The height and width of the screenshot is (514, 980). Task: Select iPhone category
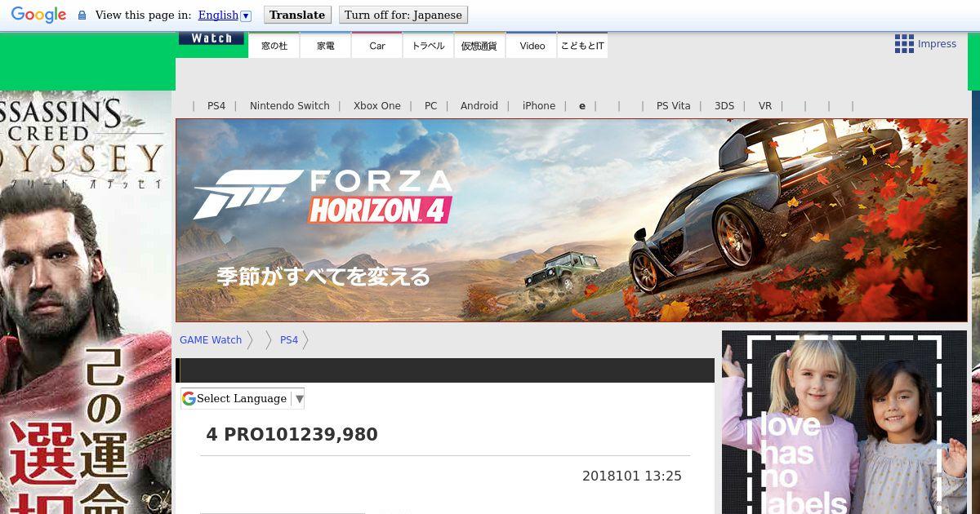[539, 106]
